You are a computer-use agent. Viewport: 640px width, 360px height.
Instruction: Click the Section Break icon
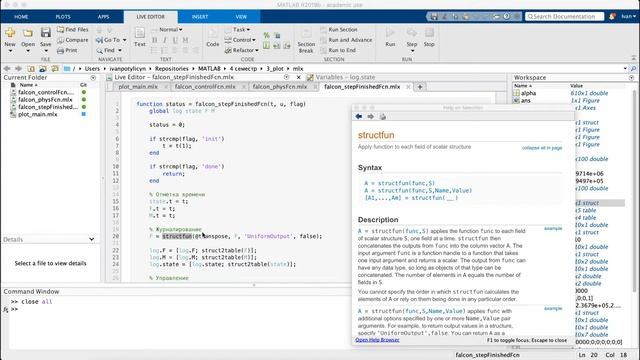pos(306,33)
